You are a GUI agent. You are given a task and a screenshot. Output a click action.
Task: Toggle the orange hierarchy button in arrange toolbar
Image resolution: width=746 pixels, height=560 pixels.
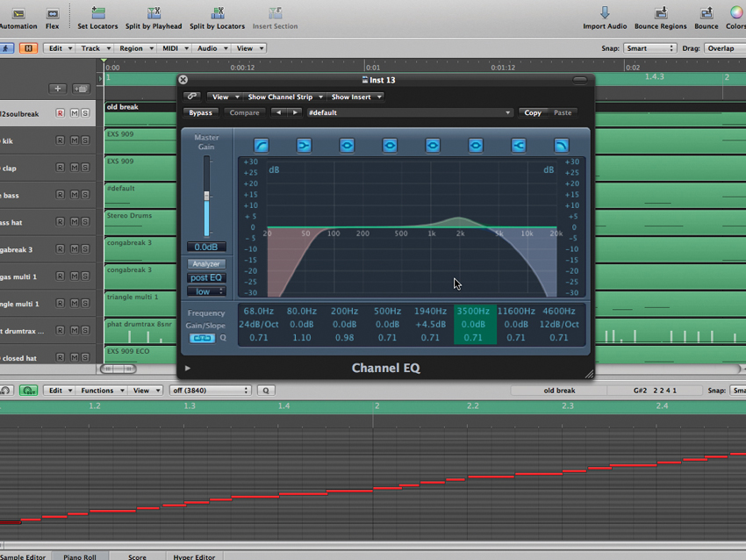(x=28, y=48)
